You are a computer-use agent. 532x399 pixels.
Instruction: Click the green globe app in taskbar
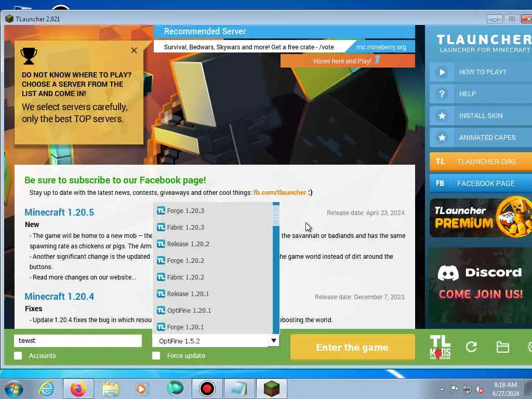click(175, 388)
